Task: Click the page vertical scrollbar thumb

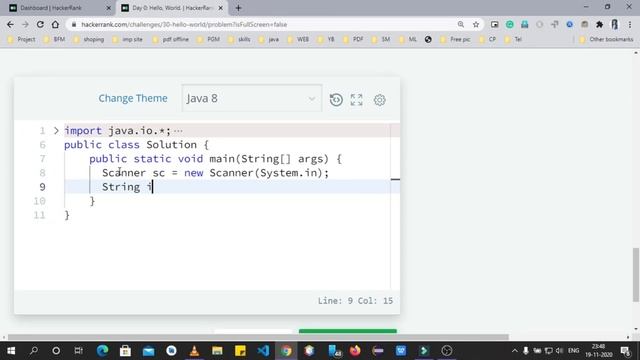Action: pos(636,275)
